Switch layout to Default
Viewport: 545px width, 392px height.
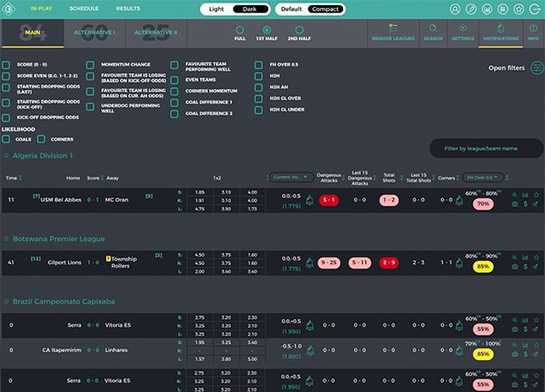[x=291, y=9]
